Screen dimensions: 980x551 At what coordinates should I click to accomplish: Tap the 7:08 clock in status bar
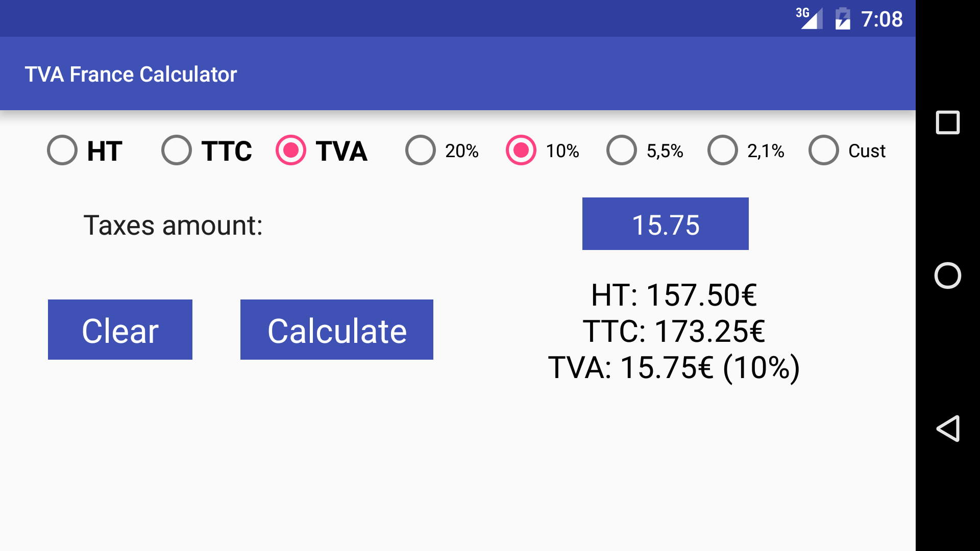[x=882, y=19]
